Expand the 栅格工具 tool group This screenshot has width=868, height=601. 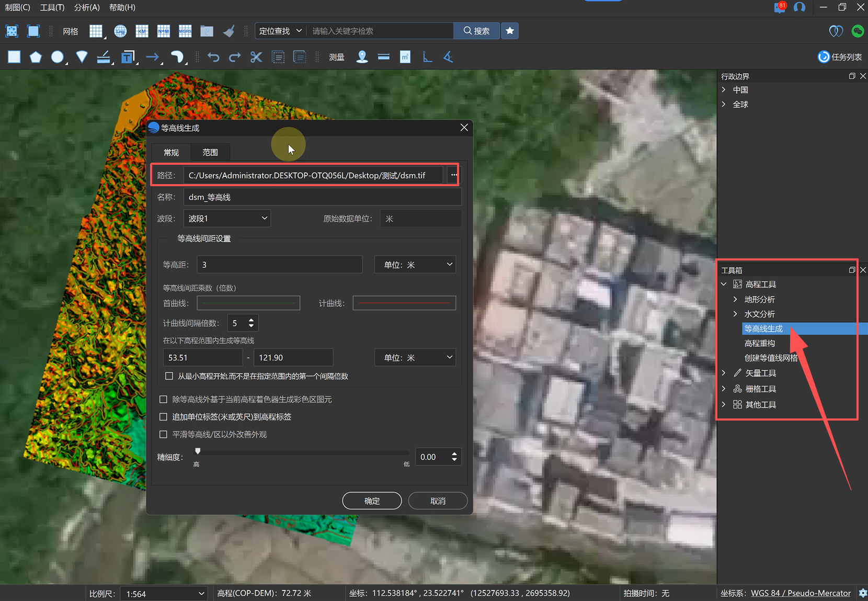[x=724, y=389]
